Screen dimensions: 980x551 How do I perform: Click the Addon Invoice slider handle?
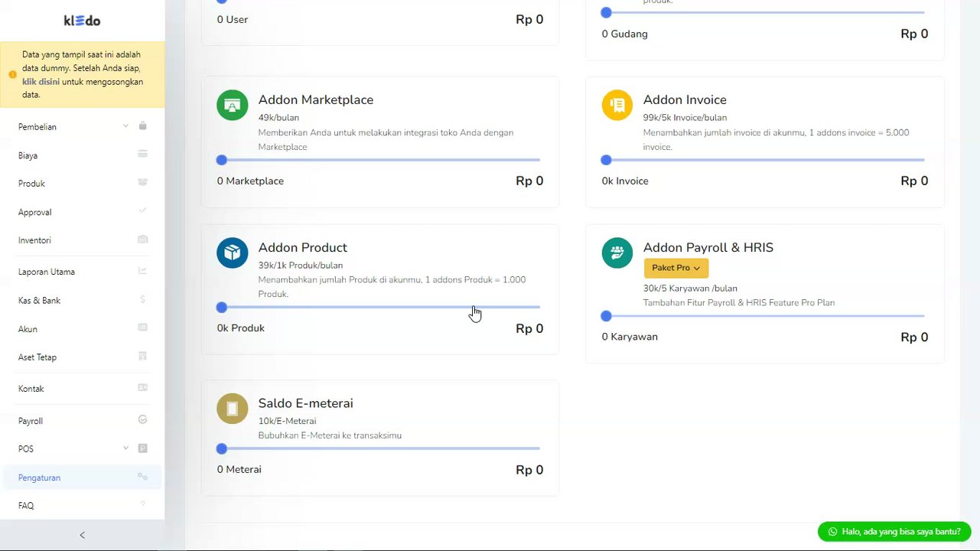tap(606, 160)
